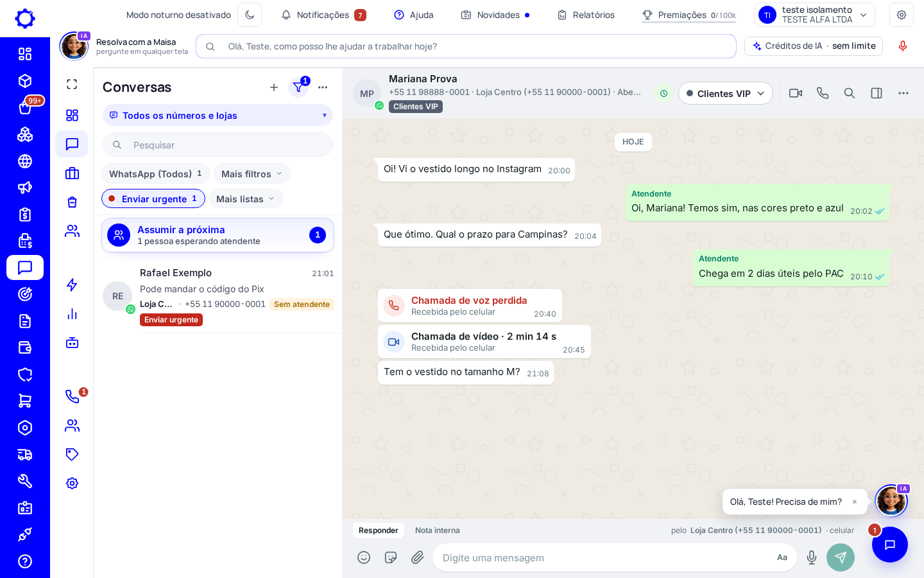Viewport: 924px width, 578px height.
Task: Click the Créditos de IA sem limite button
Action: 814,46
